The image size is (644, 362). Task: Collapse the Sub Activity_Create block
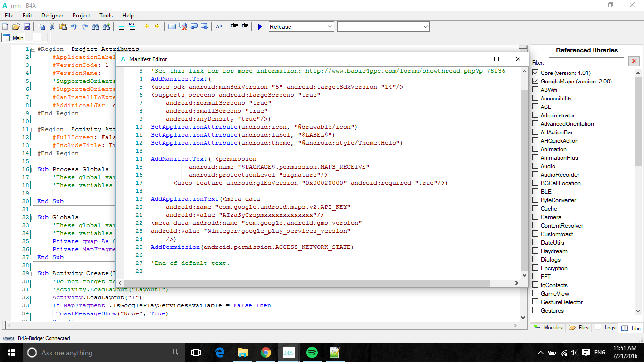point(33,273)
